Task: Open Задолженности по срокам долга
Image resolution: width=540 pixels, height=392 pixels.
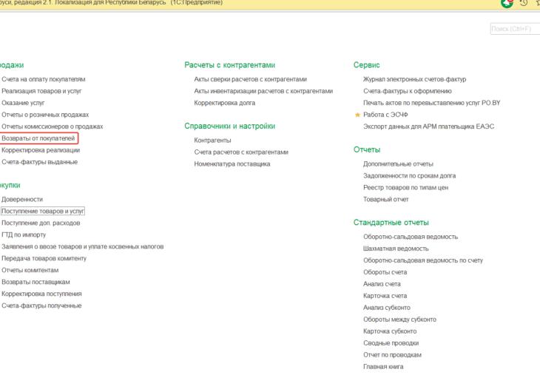Action: tap(410, 176)
